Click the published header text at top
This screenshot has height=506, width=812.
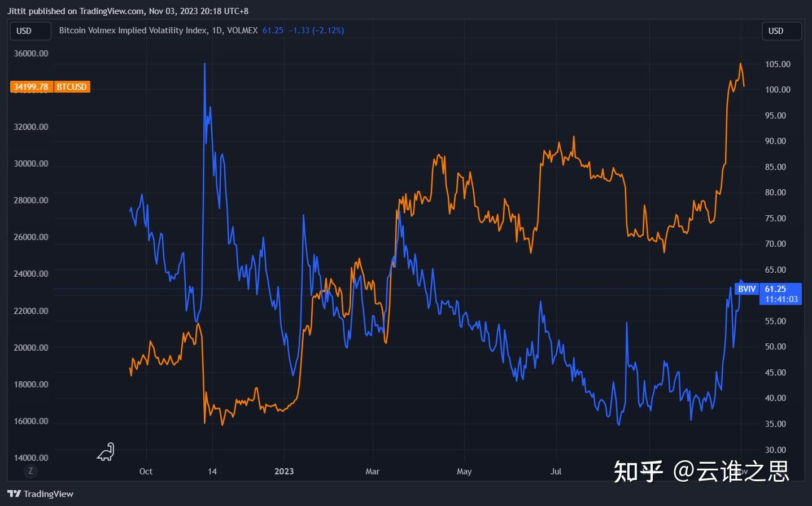pos(128,11)
